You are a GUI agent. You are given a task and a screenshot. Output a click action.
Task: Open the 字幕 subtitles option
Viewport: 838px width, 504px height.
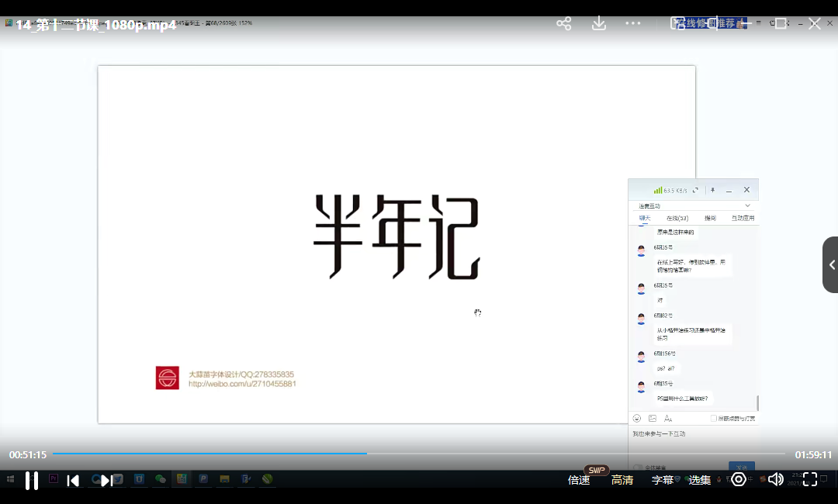(663, 480)
